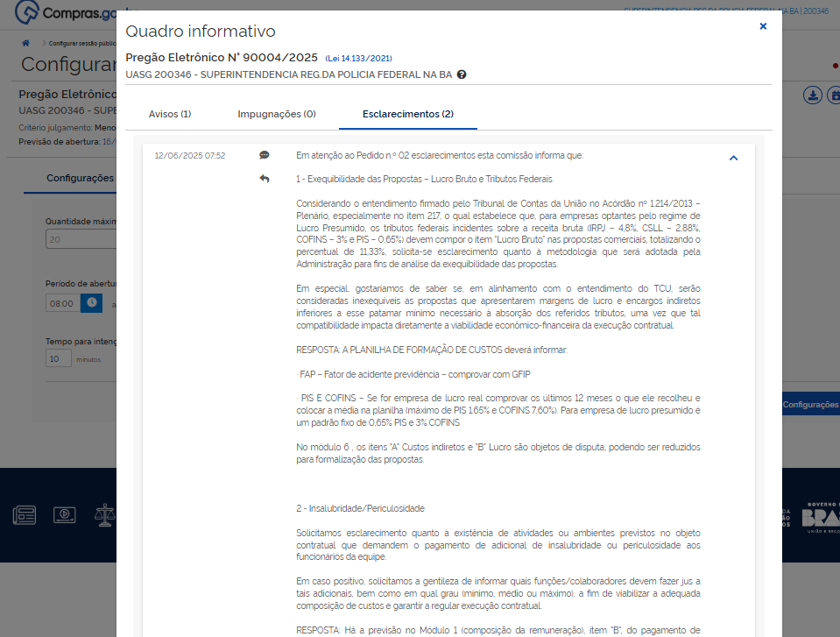Click the justice scales icon in footer
This screenshot has width=840, height=637.
tap(105, 514)
